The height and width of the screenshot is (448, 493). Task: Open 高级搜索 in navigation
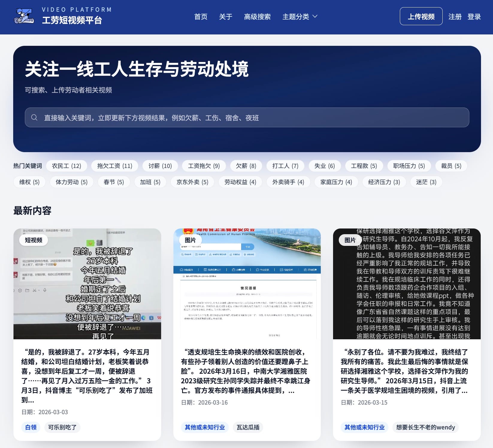coord(257,17)
